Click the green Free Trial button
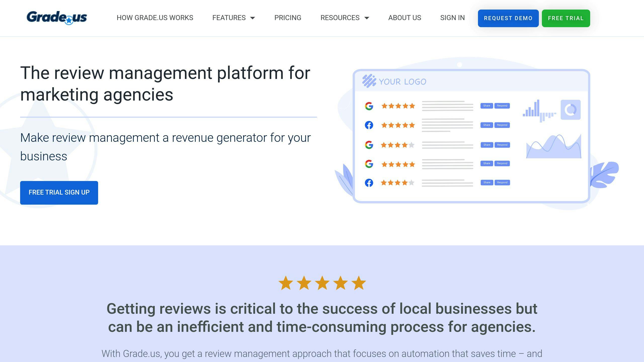Screen dimensions: 644x362 pyautogui.click(x=566, y=18)
